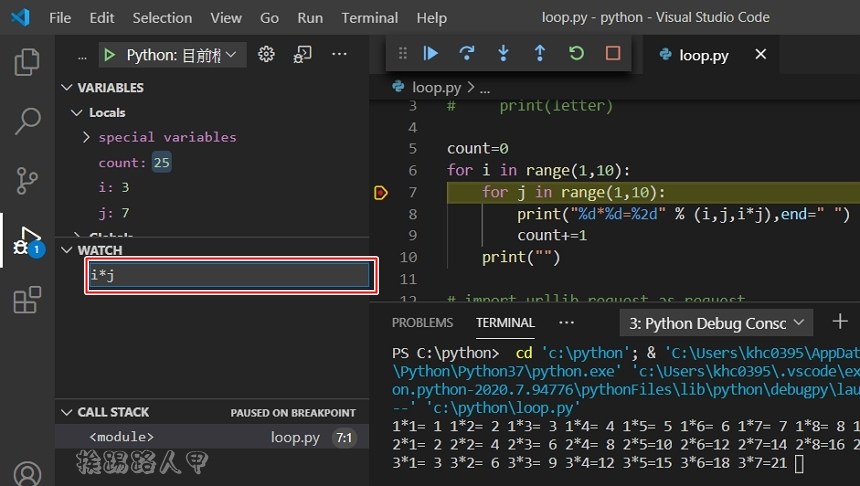Restart the debugging session
This screenshot has height=486, width=860.
pyautogui.click(x=576, y=54)
